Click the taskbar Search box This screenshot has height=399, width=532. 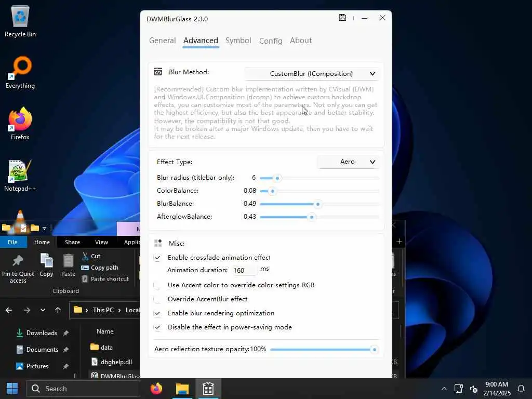[x=83, y=389]
